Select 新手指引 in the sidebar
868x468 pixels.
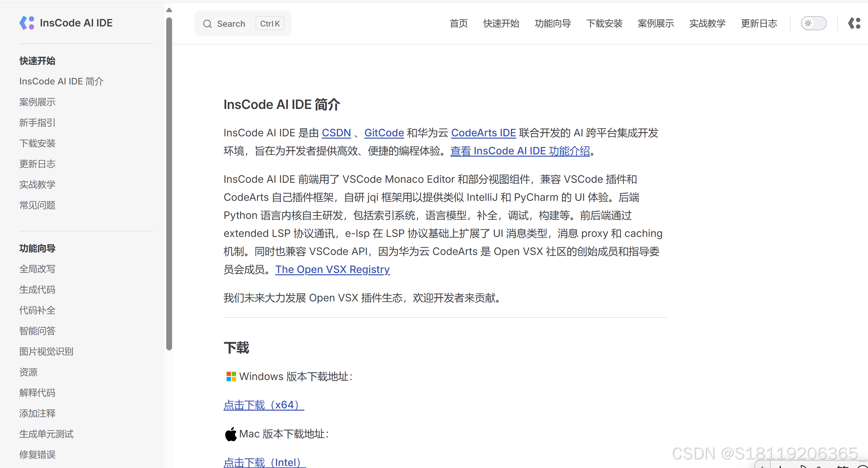coord(37,123)
